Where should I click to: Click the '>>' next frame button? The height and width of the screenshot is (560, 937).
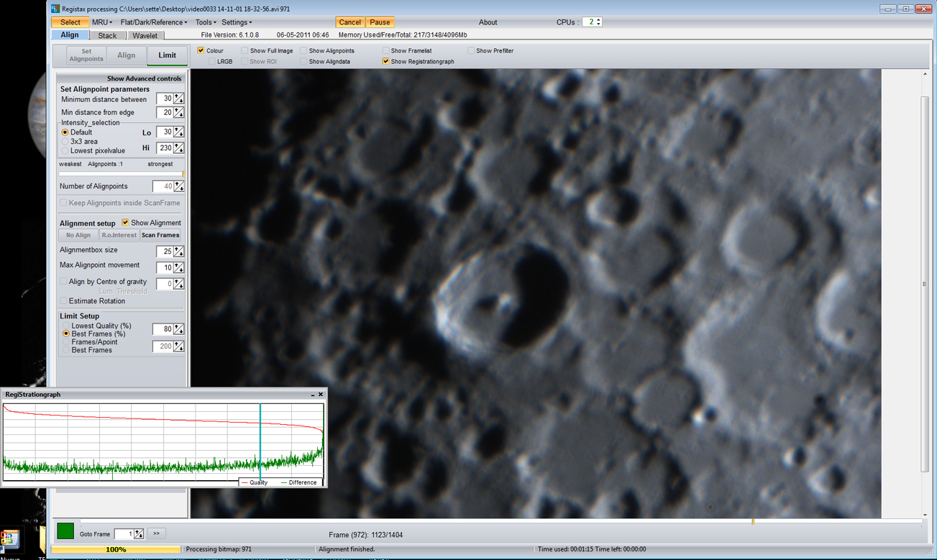pos(156,533)
